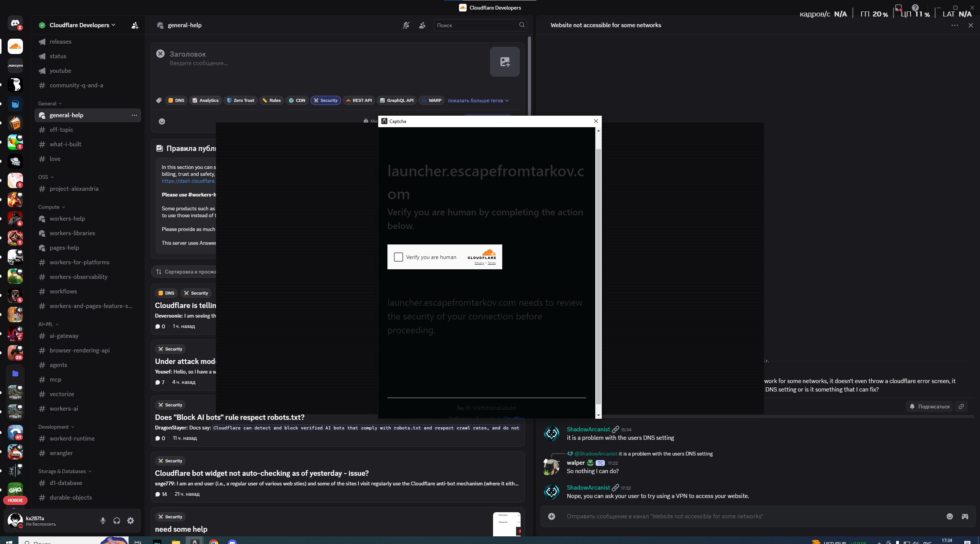Select the REST API tag
The width and height of the screenshot is (980, 544).
coord(359,100)
